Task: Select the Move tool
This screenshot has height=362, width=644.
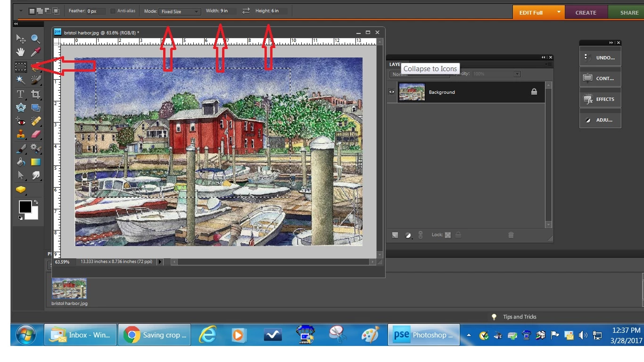Action: pos(21,39)
